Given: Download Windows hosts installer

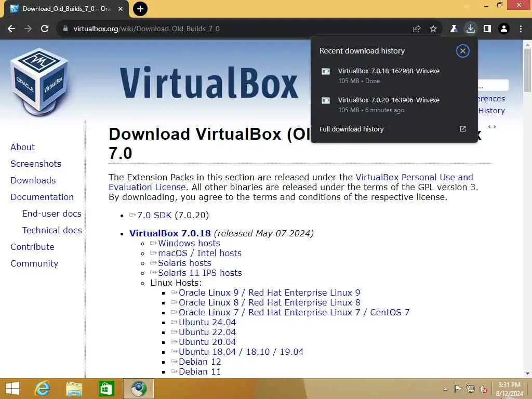Looking at the screenshot, I should click(x=189, y=243).
